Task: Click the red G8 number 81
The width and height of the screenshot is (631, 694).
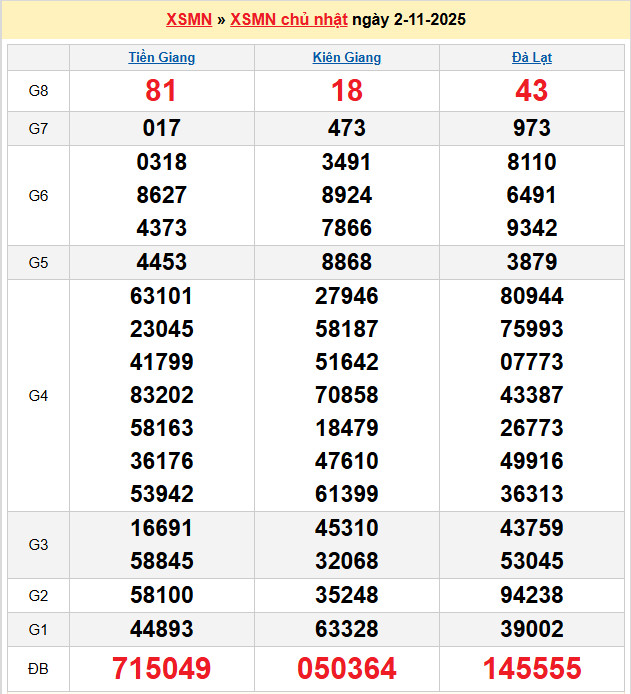Action: pyautogui.click(x=162, y=91)
